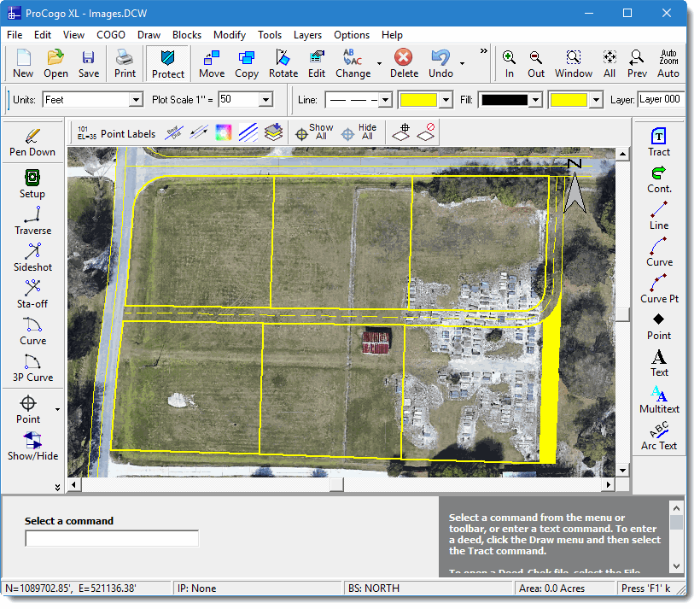
Task: Click the Select a command input field
Action: coord(112,538)
